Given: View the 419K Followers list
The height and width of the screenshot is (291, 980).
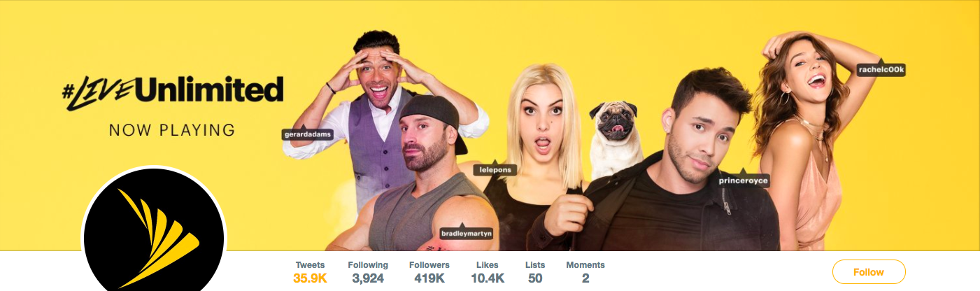Looking at the screenshot, I should tap(429, 272).
